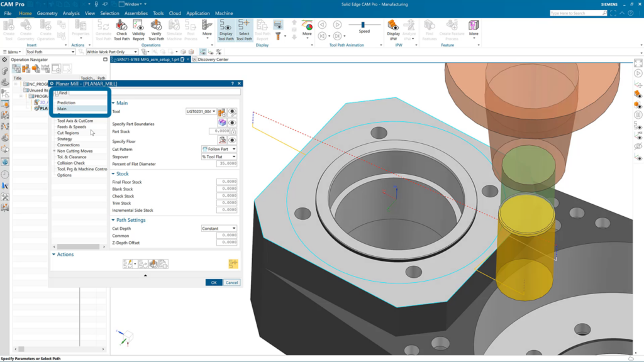
Task: Open the Validity Report tool
Action: (x=138, y=26)
